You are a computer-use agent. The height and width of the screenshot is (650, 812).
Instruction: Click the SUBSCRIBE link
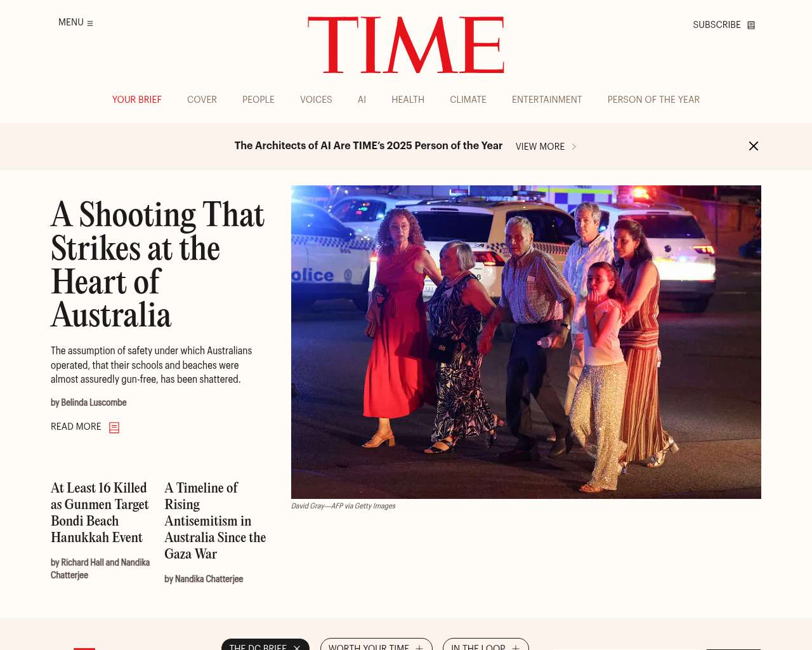pyautogui.click(x=717, y=25)
